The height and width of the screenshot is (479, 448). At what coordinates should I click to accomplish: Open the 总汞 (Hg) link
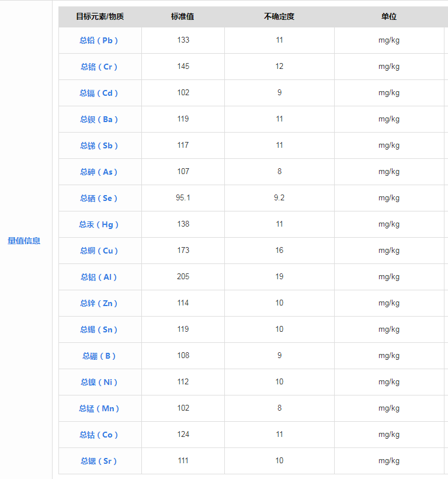[99, 224]
